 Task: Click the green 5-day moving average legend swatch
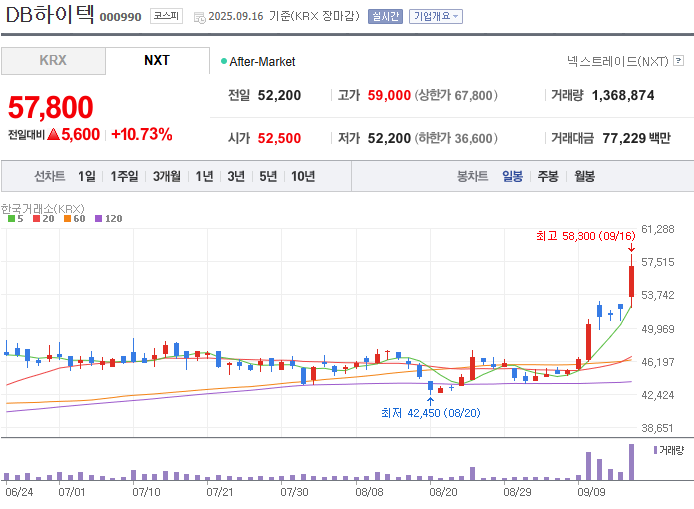coord(12,219)
